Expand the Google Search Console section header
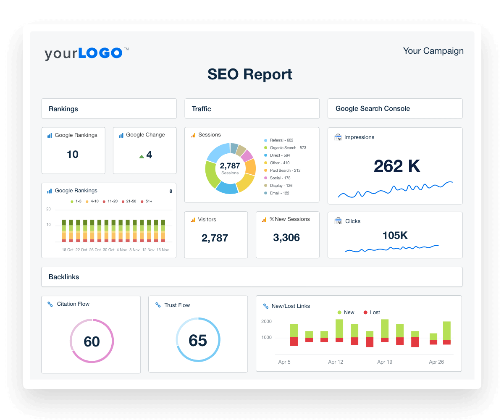 click(373, 108)
